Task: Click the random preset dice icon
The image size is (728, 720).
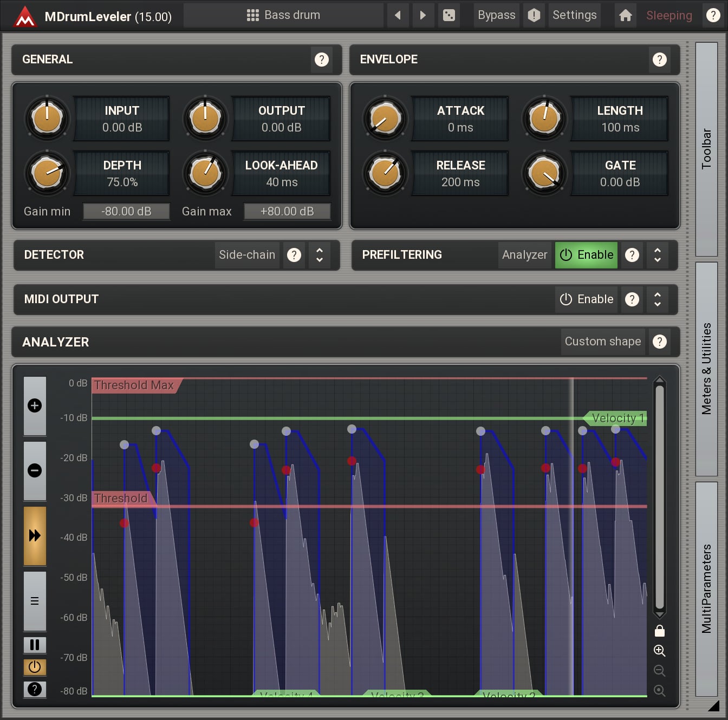Action: click(448, 15)
